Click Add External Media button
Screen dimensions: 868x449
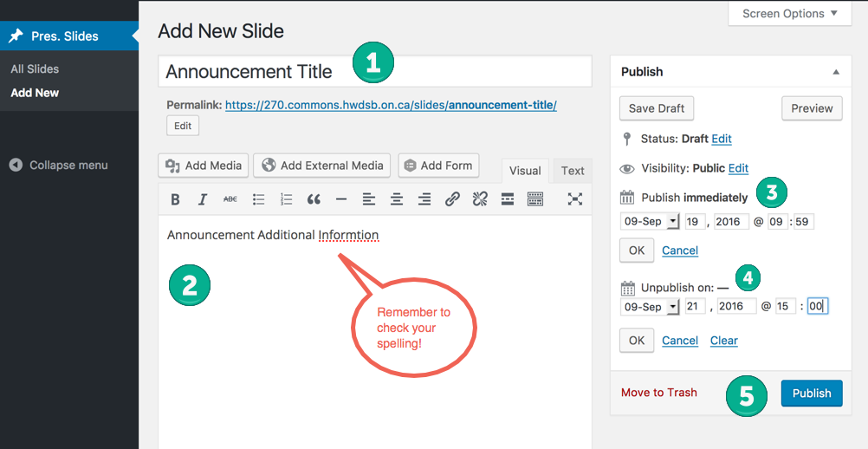pos(321,166)
